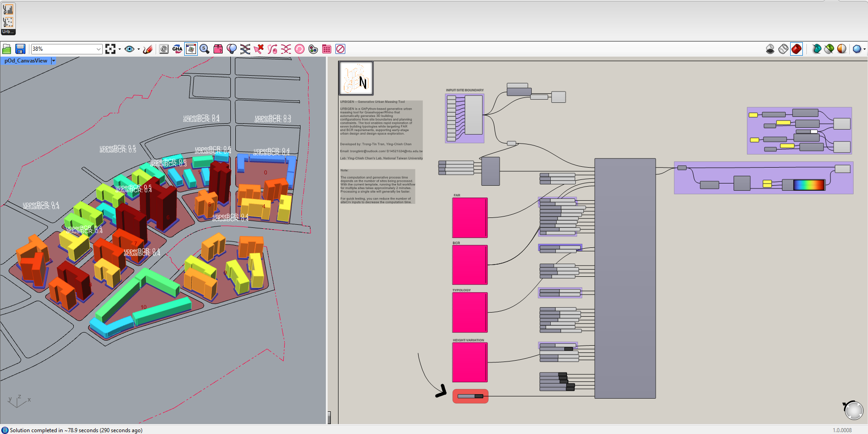This screenshot has height=434, width=868.
Task: Open the arrow beside the eye icon
Action: (x=138, y=49)
